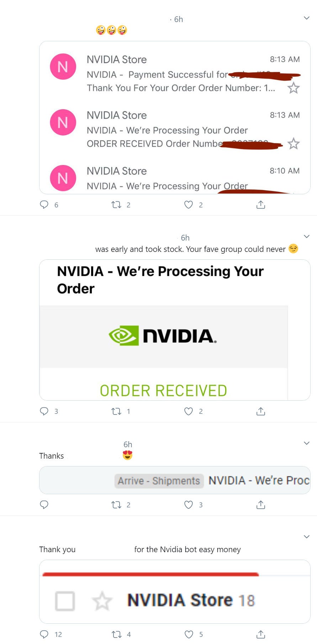
Task: Star the 8:13 AM 'Processing Your Order' email
Action: pos(294,144)
